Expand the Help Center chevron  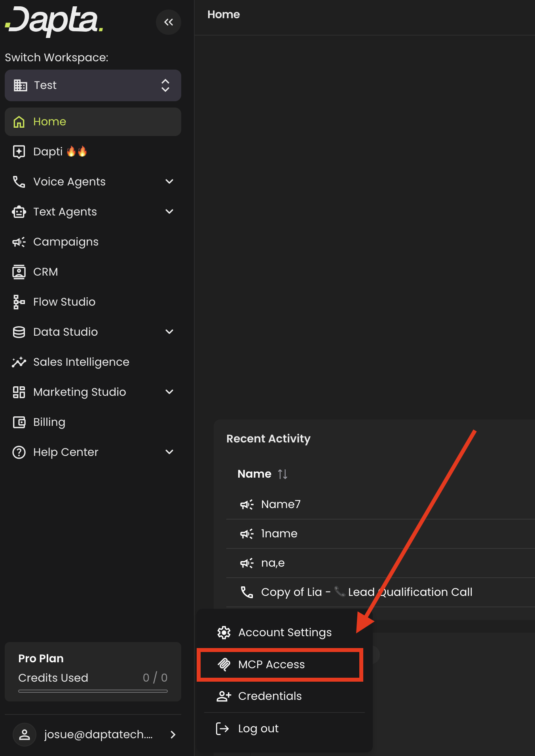click(x=169, y=452)
